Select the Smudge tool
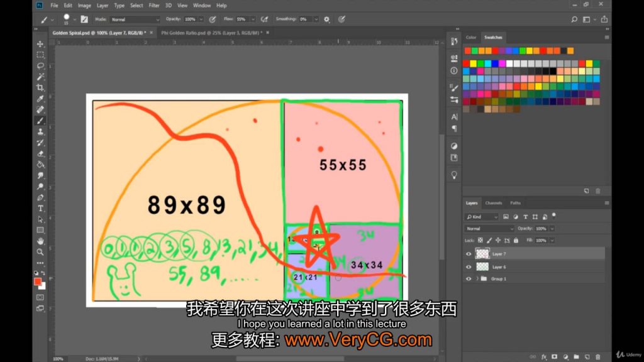The width and height of the screenshot is (644, 362). tap(40, 176)
